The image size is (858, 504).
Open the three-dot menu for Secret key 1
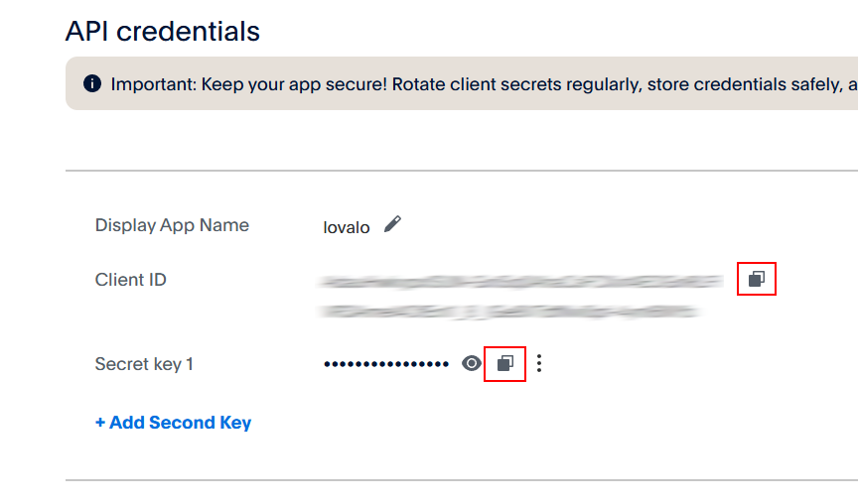tap(539, 364)
